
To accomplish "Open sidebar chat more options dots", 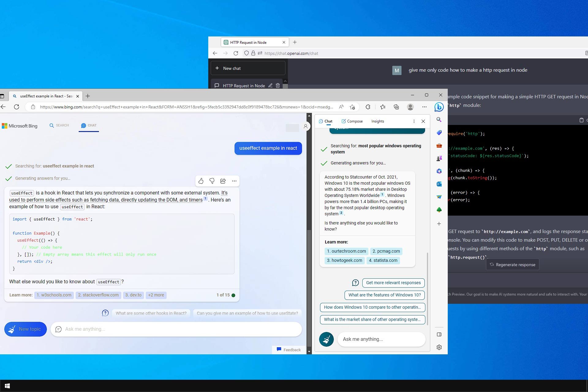I will [414, 121].
